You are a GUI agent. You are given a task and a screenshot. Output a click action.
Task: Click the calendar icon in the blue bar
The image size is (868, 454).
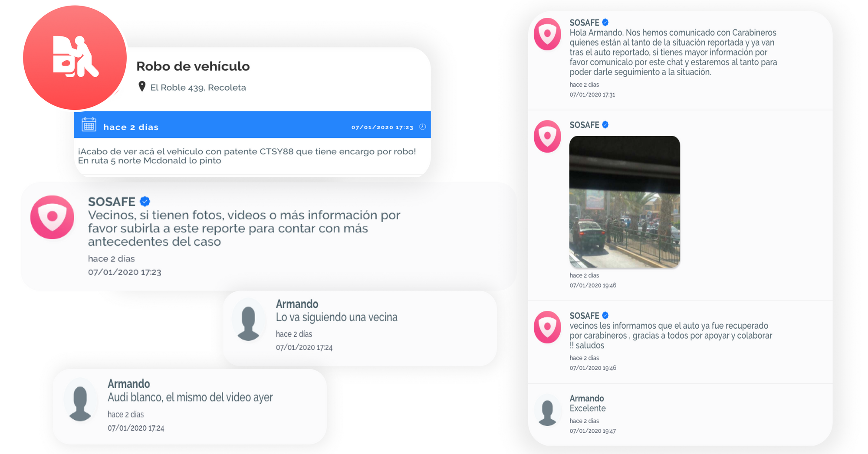89,124
